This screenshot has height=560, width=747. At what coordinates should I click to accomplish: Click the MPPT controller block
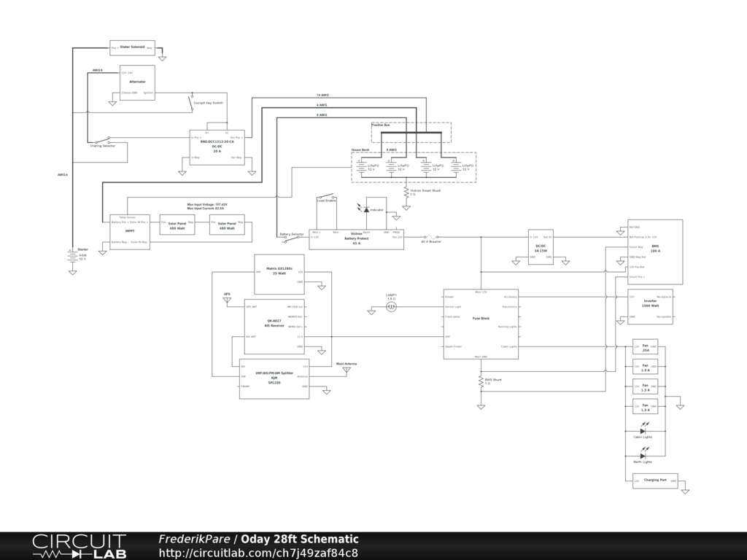[x=129, y=232]
